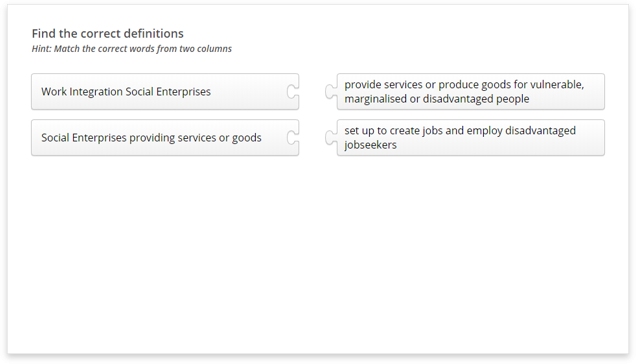The height and width of the screenshot is (364, 636).
Task: Click the italic word 'Hint:'
Action: 41,49
